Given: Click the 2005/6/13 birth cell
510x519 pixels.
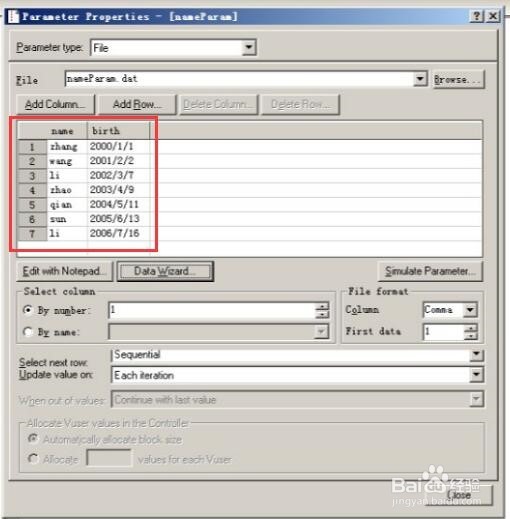Looking at the screenshot, I should coord(119,219).
